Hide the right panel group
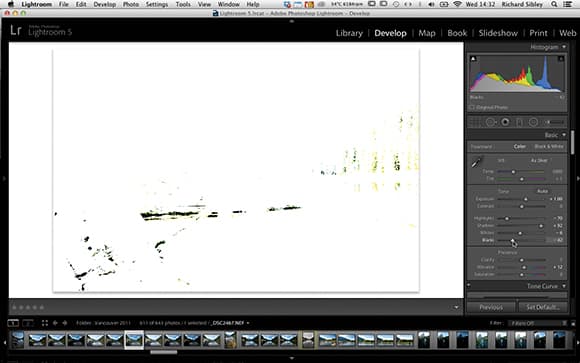The width and height of the screenshot is (580, 363). (x=577, y=179)
